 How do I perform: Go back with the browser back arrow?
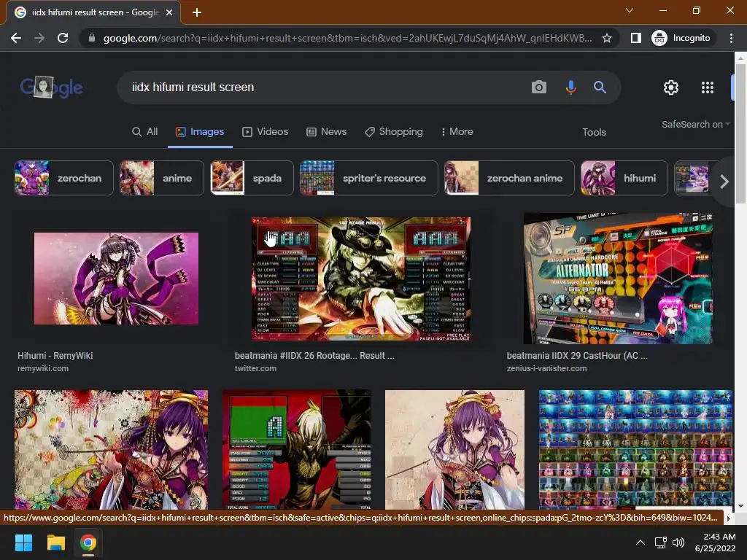click(x=16, y=38)
